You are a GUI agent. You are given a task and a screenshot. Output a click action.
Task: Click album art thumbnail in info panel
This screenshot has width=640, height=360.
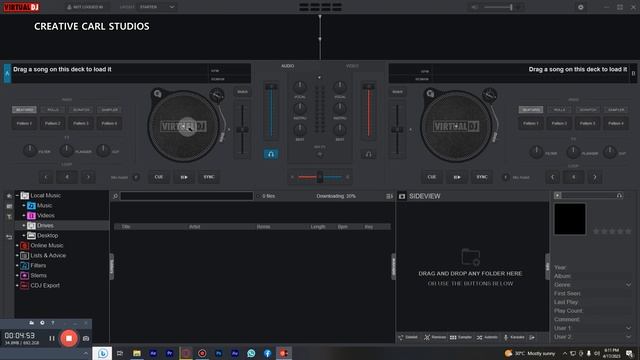click(570, 219)
